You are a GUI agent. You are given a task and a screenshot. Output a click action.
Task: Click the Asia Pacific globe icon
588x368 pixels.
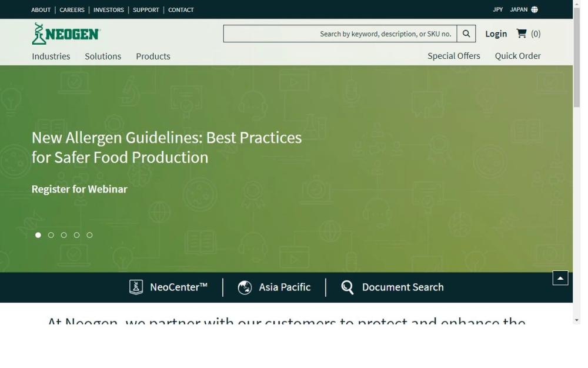point(245,288)
